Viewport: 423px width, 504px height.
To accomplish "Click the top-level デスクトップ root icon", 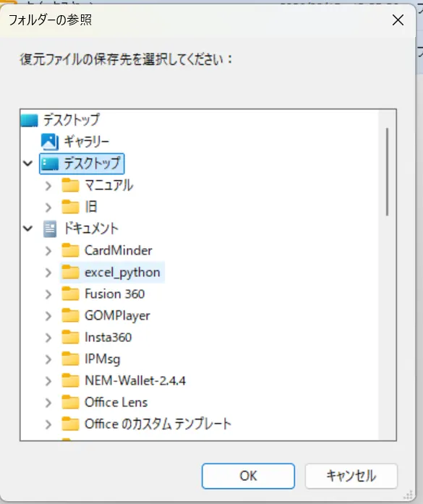I will point(29,120).
